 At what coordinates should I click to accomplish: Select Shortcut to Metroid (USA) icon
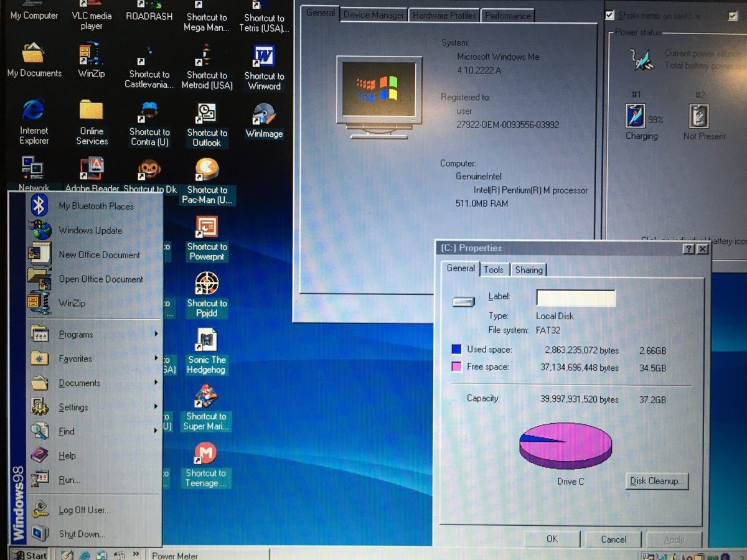coord(207,67)
